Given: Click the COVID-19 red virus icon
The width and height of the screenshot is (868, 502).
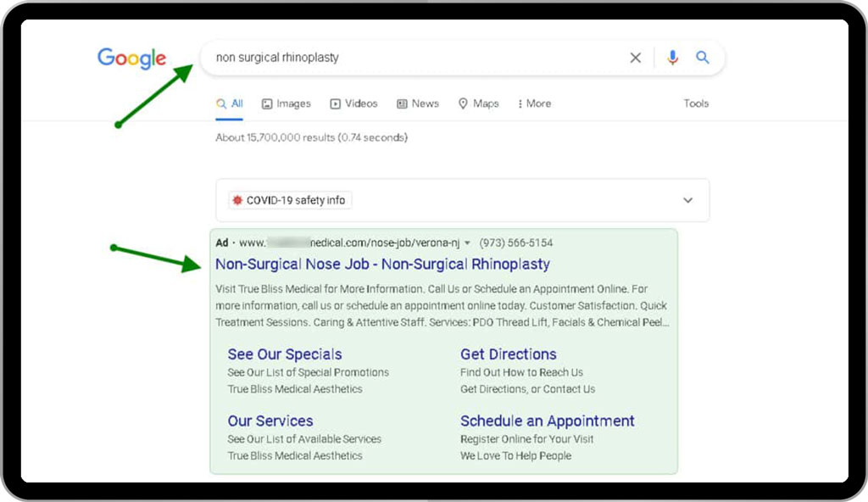Looking at the screenshot, I should click(237, 200).
